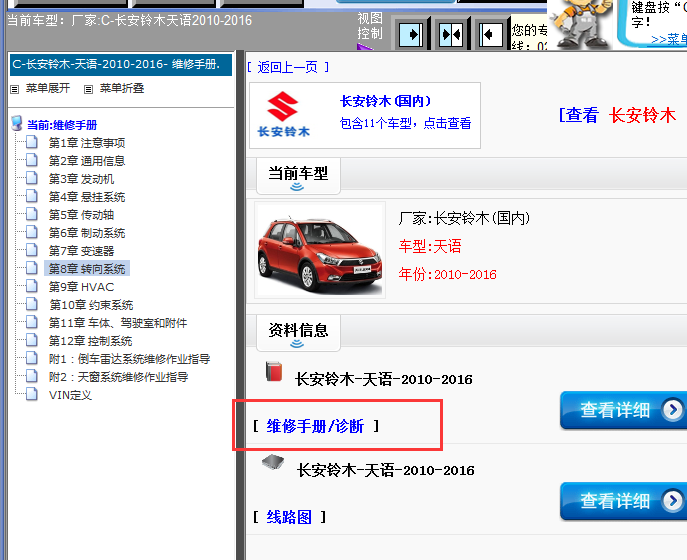This screenshot has height=560, width=687.
Task: Click the 厂家:长安铃木(国内) text
Action: point(464,218)
